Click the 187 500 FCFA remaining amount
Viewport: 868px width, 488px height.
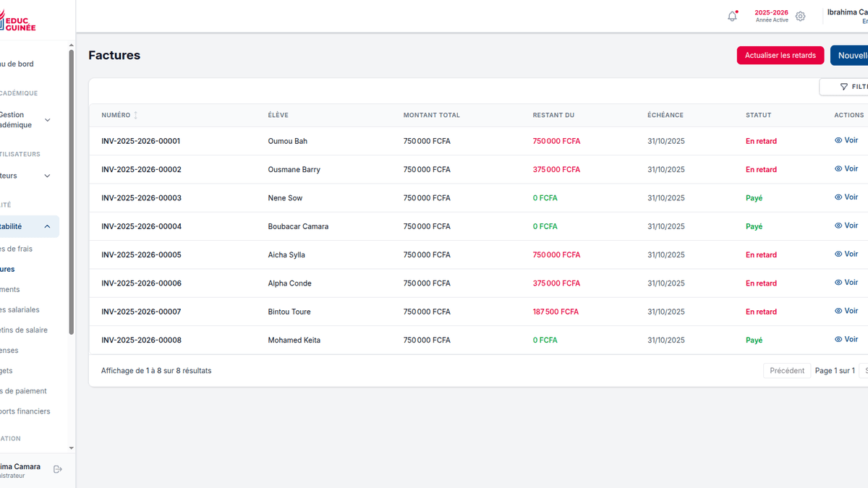click(x=556, y=312)
